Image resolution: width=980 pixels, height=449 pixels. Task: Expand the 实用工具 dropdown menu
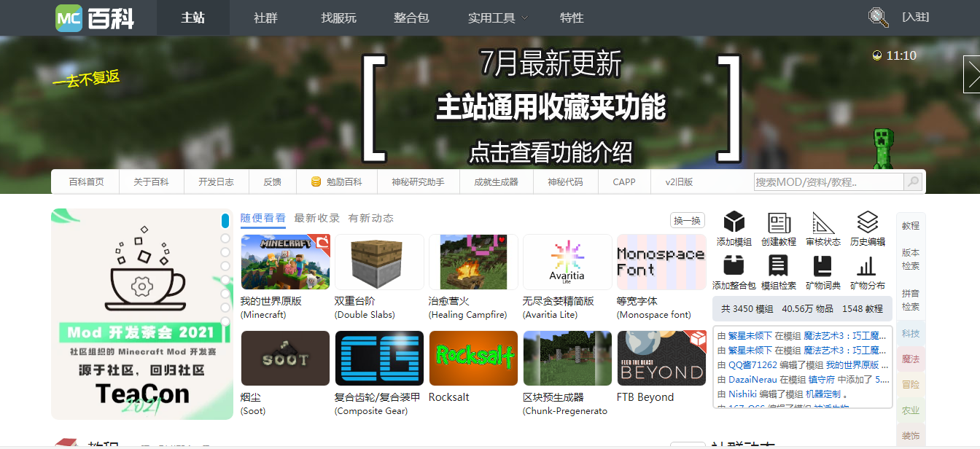coord(498,17)
